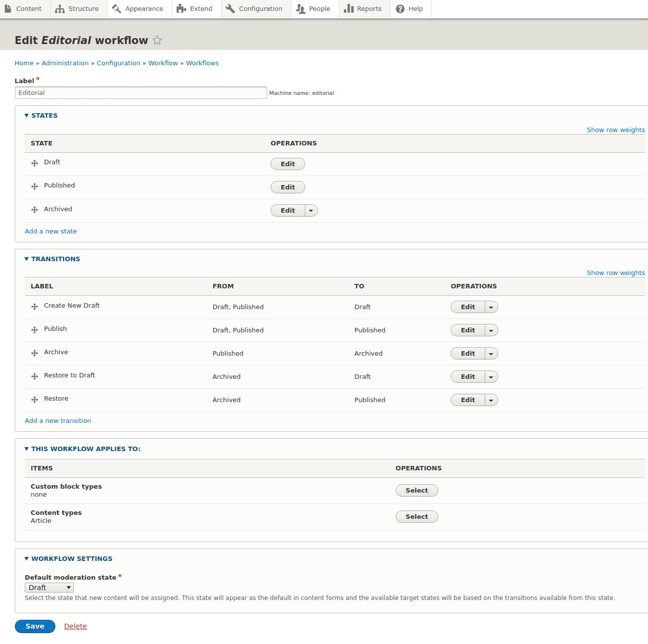Click the Label text field
Viewport: 648px width, 644px height.
141,93
